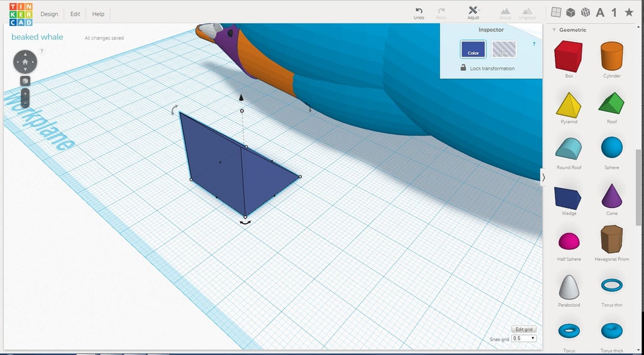Select the solid cube shapes icon
Screen dimensions: 644x355
(570, 13)
